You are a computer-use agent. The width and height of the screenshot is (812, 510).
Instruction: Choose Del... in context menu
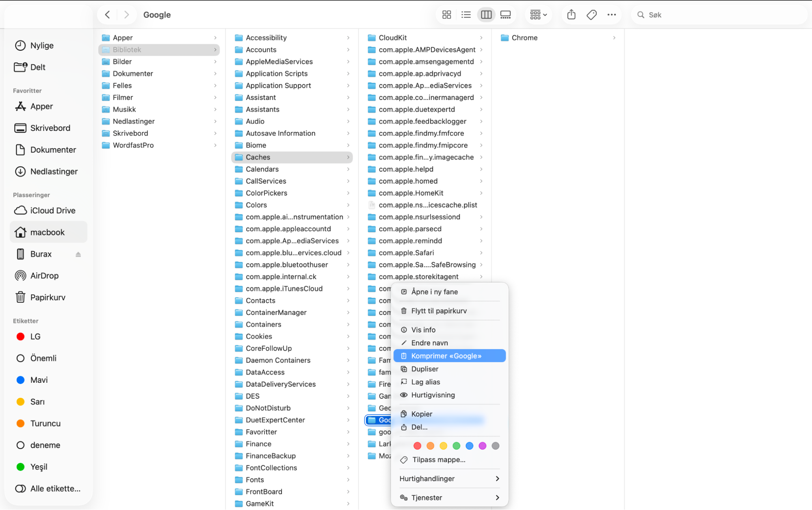tap(449, 427)
